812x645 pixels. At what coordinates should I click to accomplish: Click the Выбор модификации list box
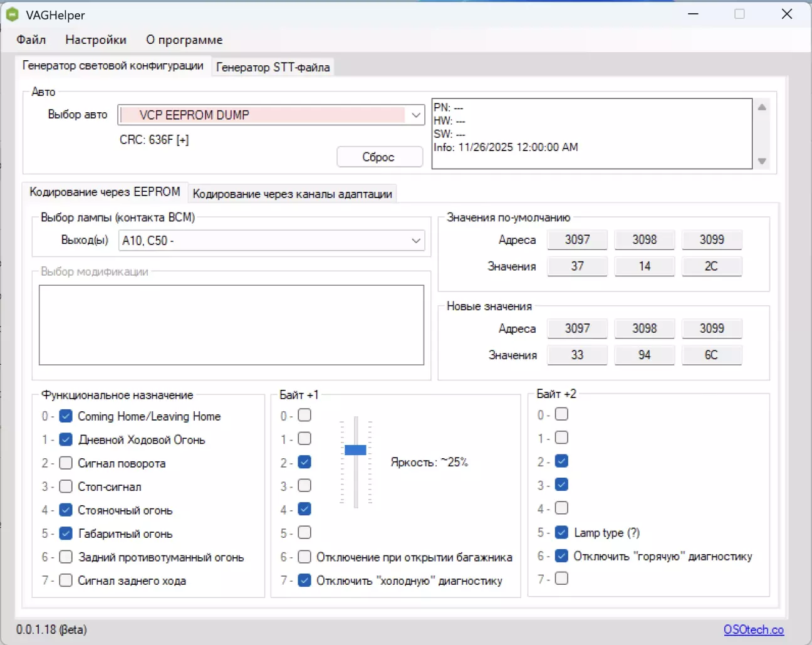coord(231,325)
